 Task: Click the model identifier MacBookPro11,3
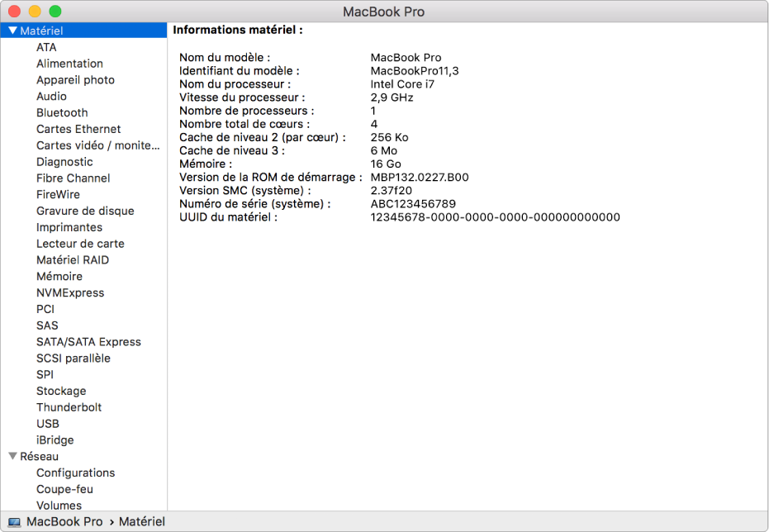pyautogui.click(x=415, y=71)
